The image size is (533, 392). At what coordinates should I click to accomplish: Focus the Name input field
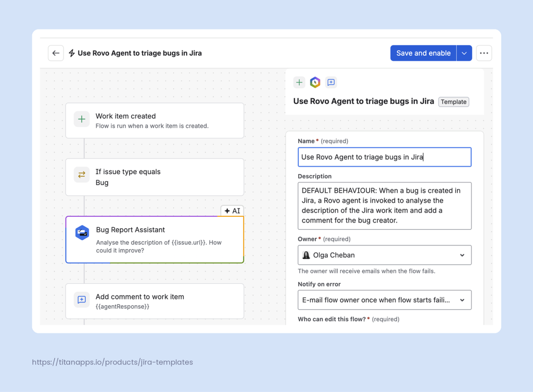click(385, 157)
